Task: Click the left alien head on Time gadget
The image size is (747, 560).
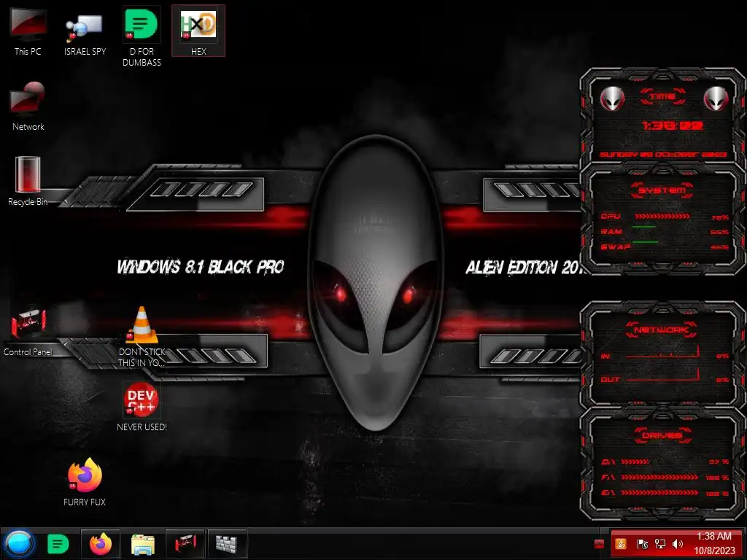Action: point(612,98)
